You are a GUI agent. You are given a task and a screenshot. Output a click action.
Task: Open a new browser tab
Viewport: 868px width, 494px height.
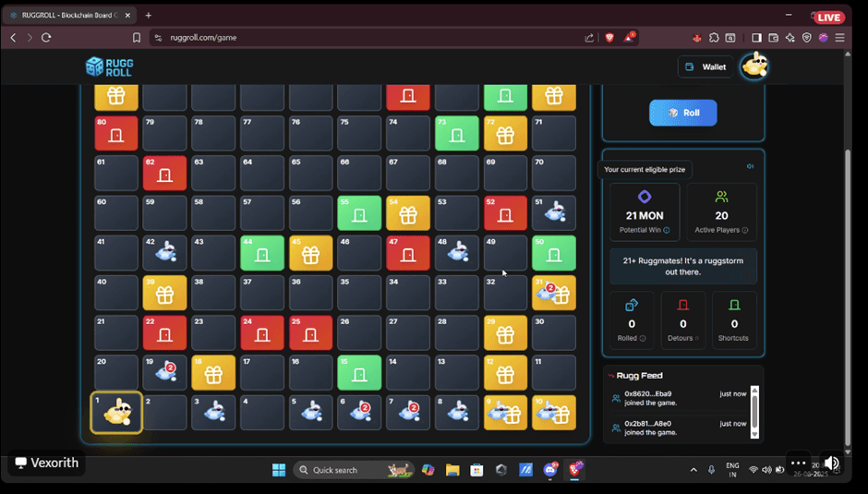148,16
